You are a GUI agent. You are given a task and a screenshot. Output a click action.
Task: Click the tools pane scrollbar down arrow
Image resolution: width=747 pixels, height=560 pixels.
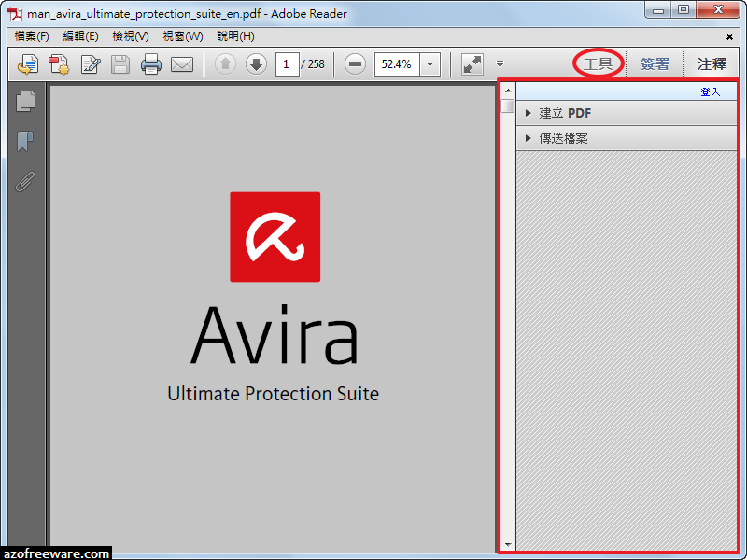[508, 544]
